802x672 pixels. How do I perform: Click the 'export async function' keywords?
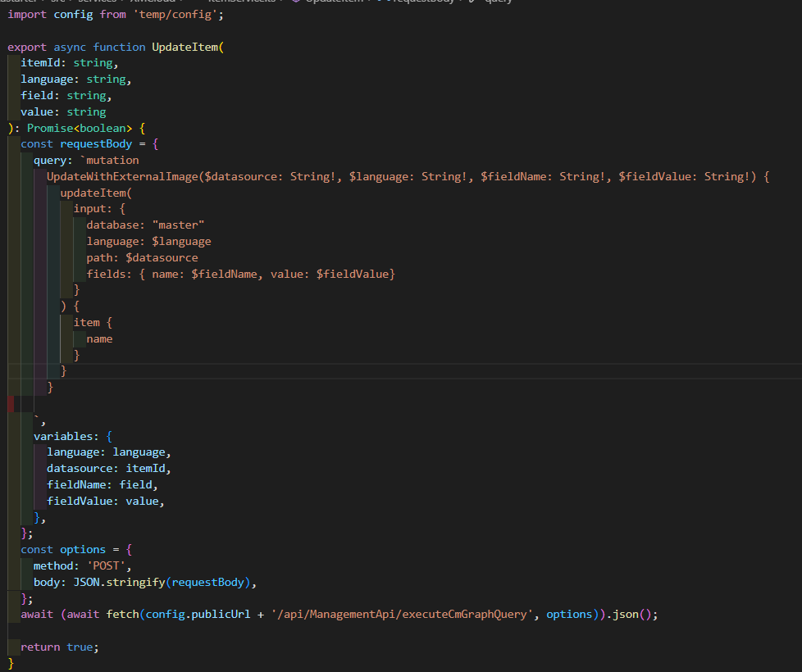tap(76, 47)
